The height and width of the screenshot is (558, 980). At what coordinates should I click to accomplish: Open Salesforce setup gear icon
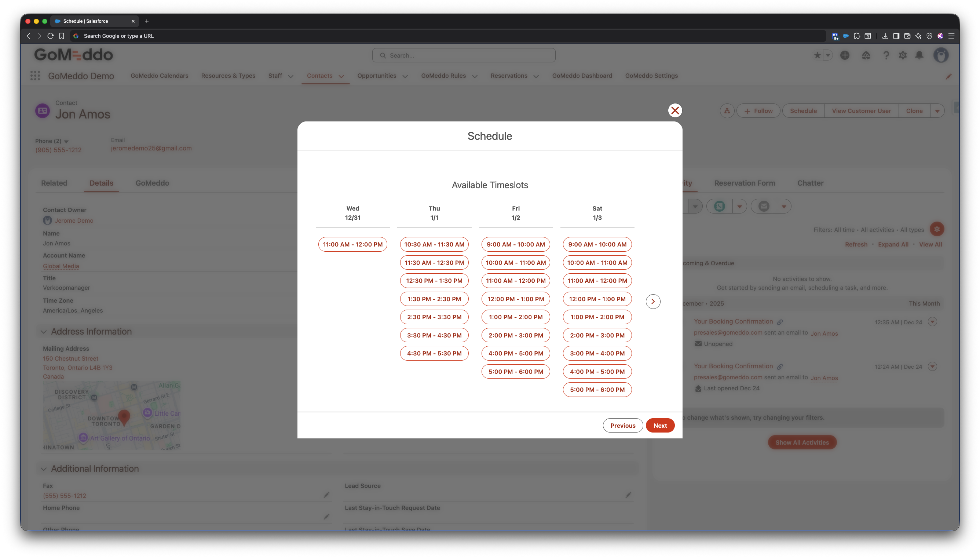point(903,55)
